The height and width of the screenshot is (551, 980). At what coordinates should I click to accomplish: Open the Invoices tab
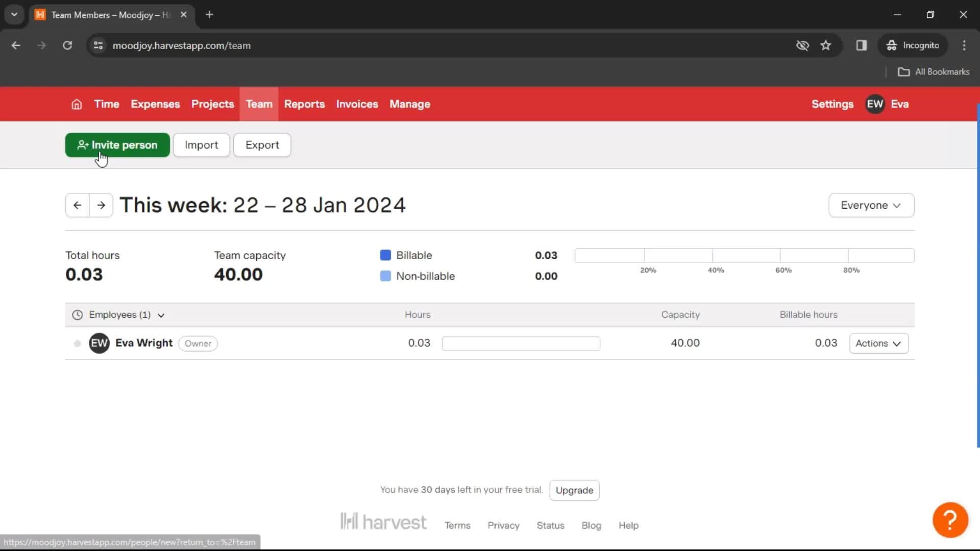coord(357,104)
